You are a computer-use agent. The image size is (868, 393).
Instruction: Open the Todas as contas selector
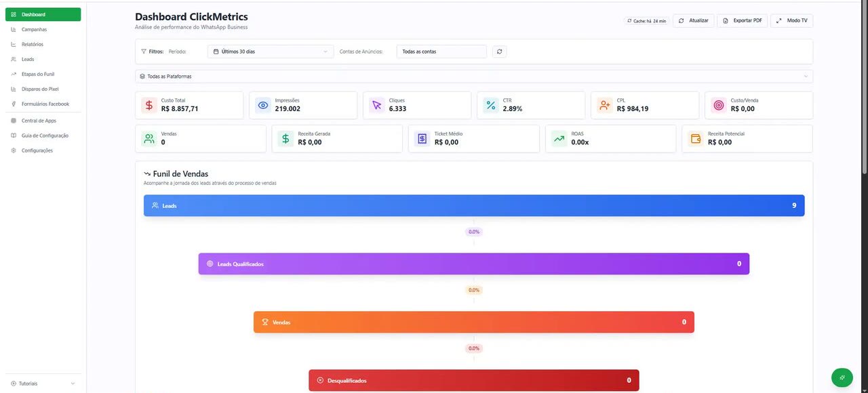(441, 51)
